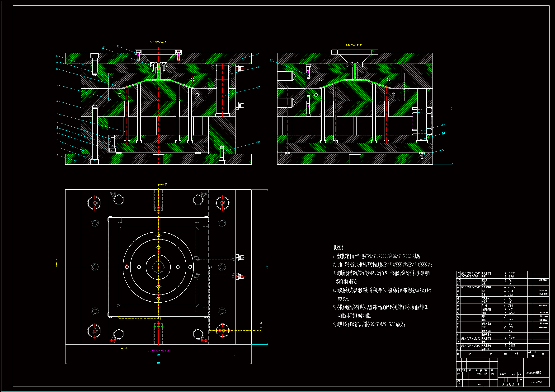Select balloon number 15 in section A-A
This screenshot has width=555, height=392.
[x=259, y=54]
